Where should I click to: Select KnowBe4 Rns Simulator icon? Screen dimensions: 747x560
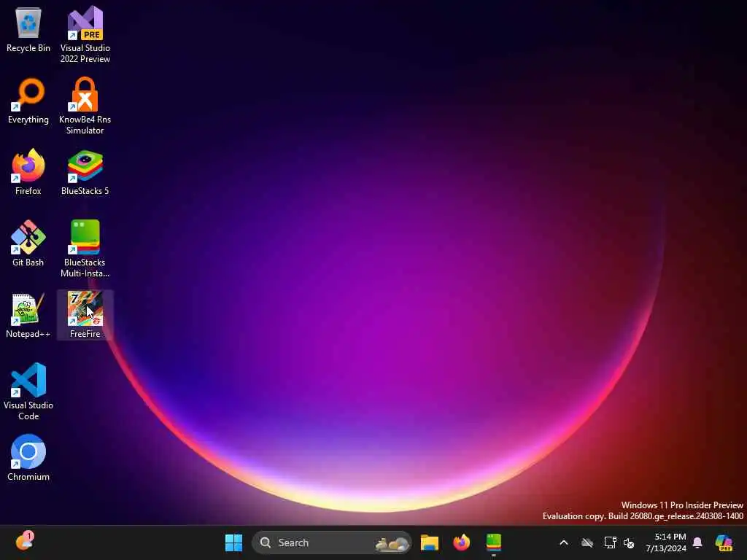85,106
